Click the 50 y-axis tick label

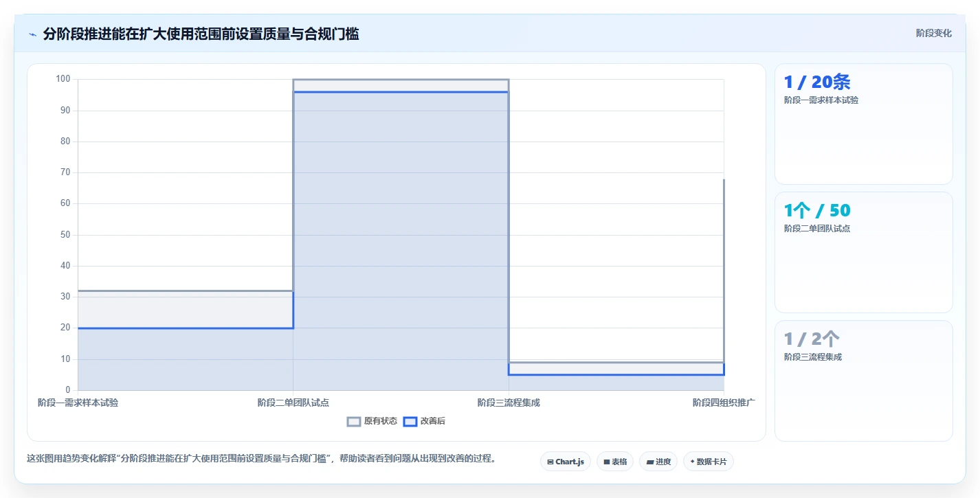tap(66, 235)
